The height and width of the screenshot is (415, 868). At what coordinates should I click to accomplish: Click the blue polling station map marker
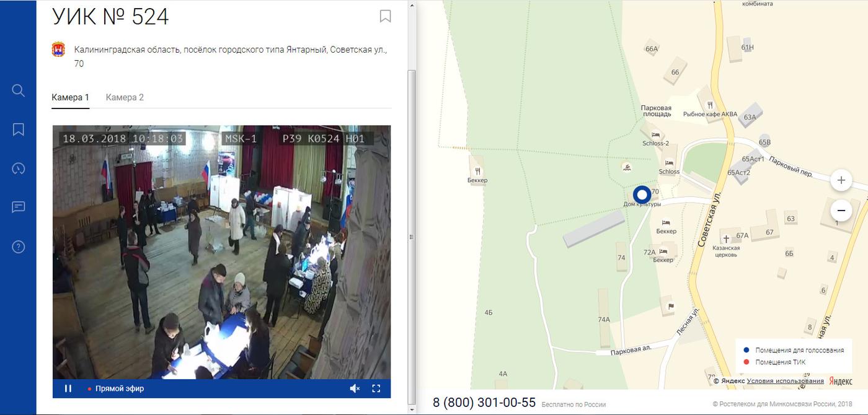[642, 194]
